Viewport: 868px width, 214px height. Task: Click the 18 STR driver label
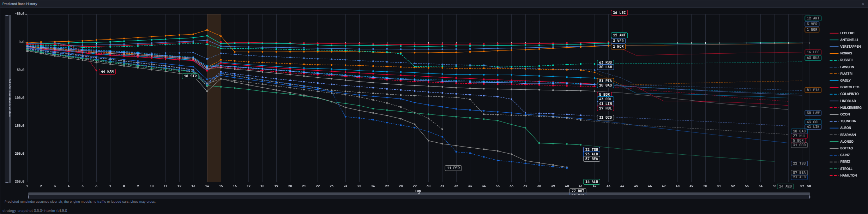coord(191,76)
